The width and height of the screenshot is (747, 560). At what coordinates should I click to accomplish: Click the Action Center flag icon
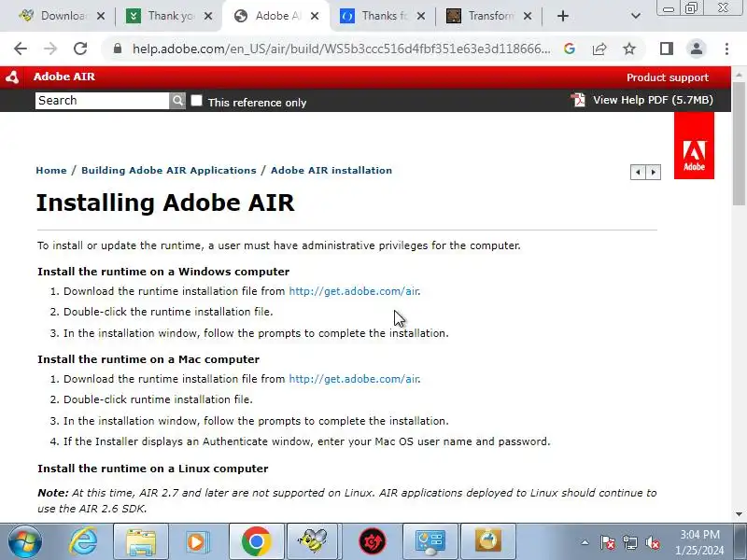607,542
